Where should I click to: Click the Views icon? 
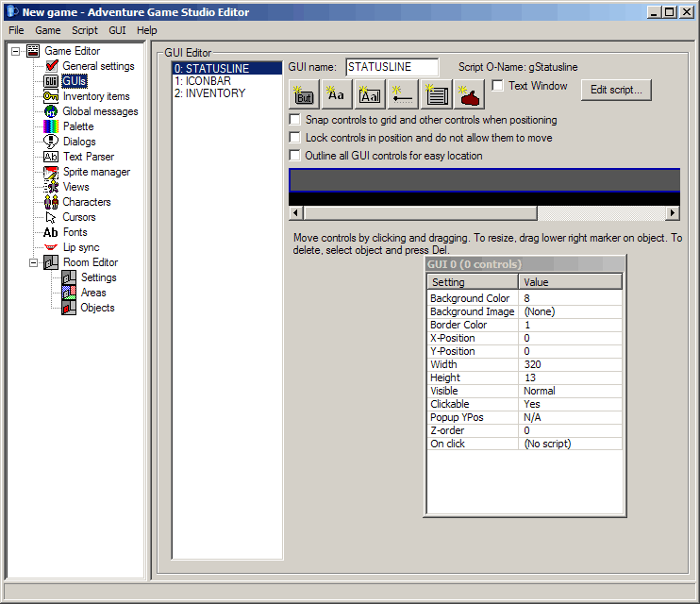51,187
